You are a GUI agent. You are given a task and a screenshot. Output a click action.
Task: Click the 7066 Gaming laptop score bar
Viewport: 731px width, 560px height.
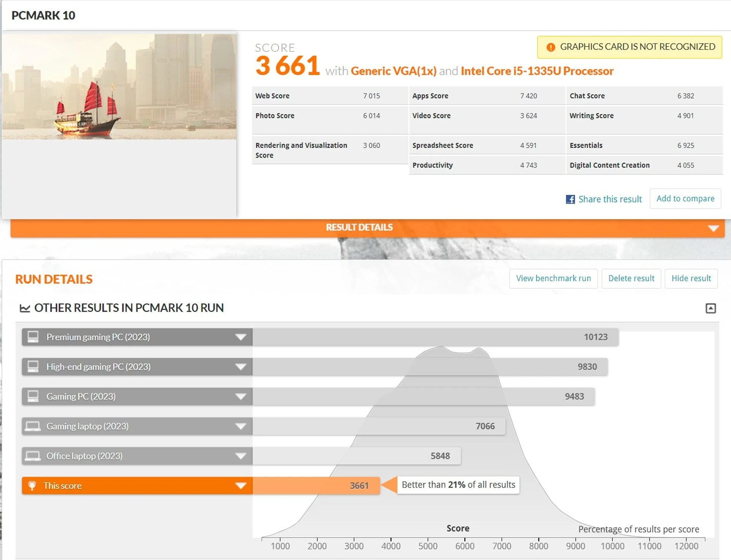379,426
